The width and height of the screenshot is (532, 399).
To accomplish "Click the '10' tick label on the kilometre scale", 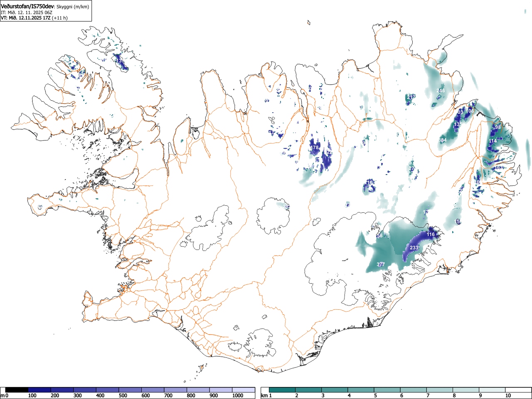I will (507, 396).
